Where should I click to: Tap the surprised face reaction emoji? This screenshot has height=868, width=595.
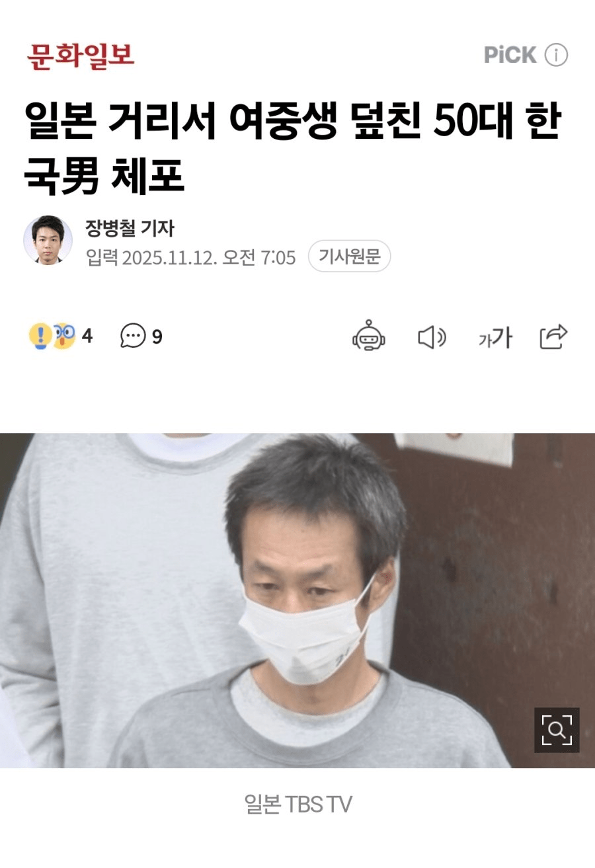pos(63,336)
